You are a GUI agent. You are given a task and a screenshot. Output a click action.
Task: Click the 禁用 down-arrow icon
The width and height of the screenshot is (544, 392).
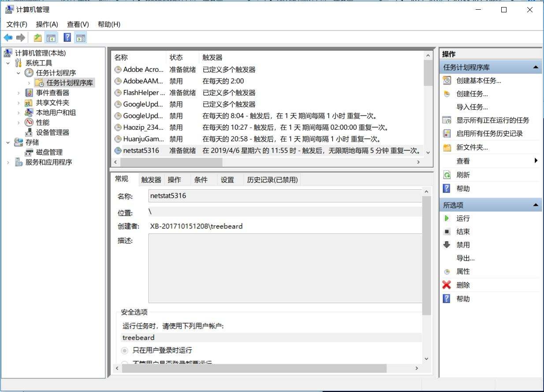[x=447, y=245]
